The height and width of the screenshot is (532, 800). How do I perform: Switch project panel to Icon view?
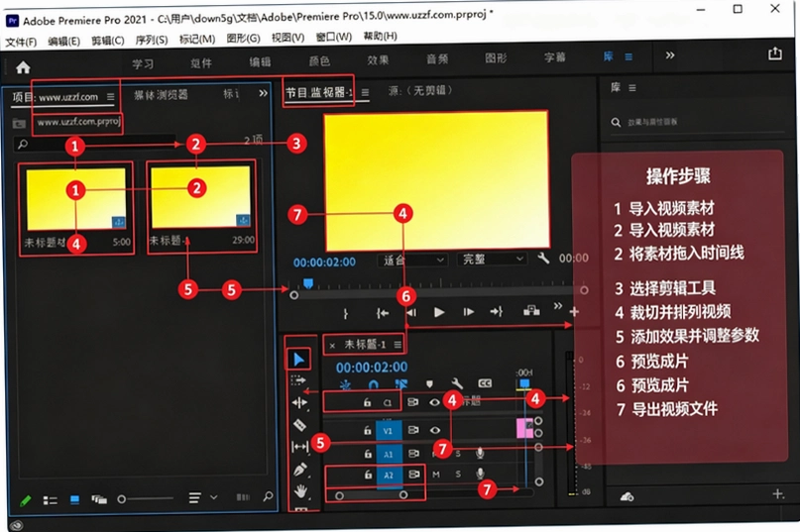coord(74,500)
